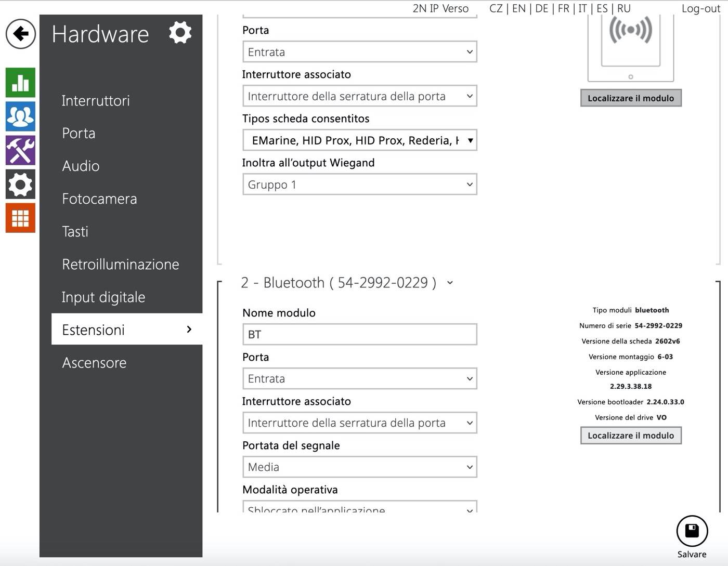This screenshot has height=566, width=728.
Task: Open the blue users directory section
Action: [21, 116]
